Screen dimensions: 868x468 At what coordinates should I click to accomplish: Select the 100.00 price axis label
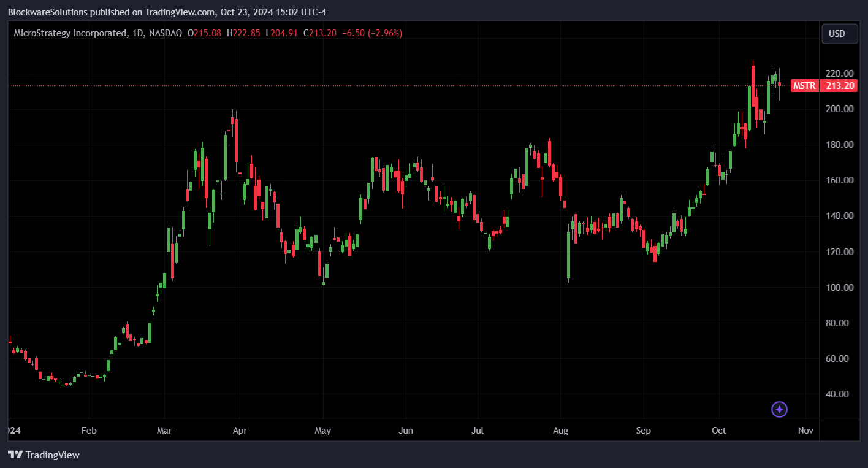pyautogui.click(x=840, y=287)
